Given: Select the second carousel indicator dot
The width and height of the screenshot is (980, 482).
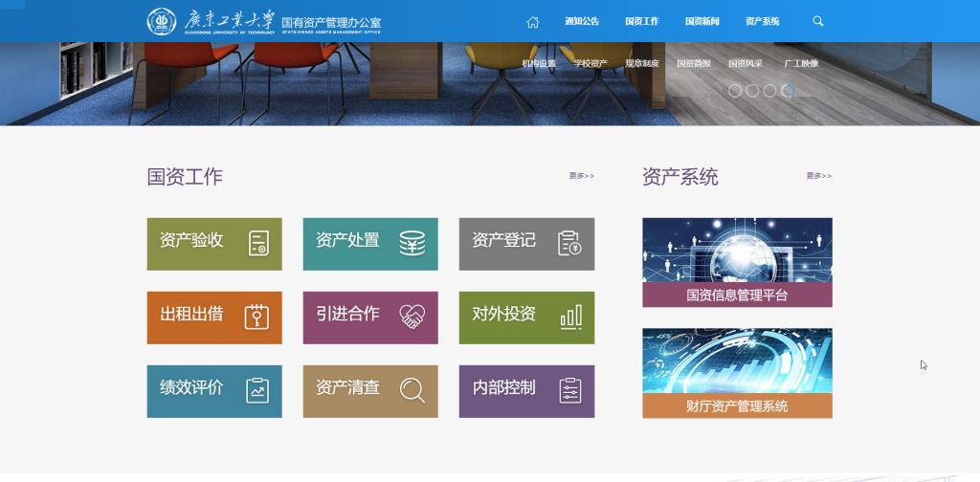Looking at the screenshot, I should pos(752,91).
